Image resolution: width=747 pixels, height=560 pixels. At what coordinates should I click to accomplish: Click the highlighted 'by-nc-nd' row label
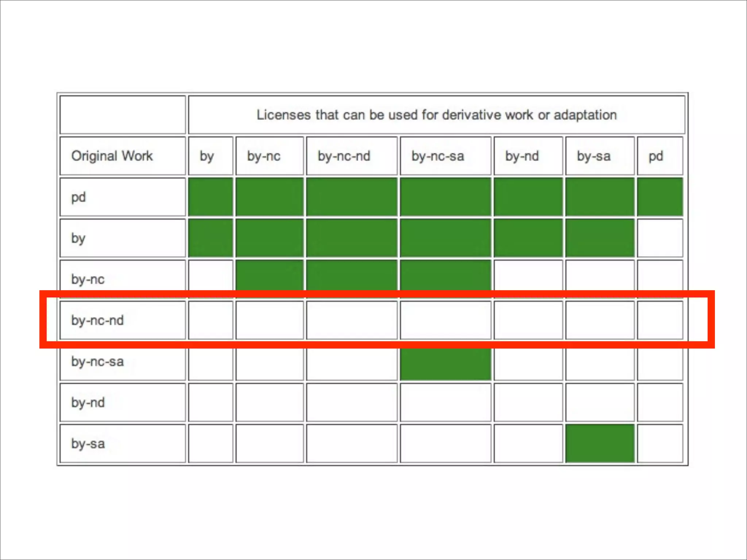click(97, 320)
